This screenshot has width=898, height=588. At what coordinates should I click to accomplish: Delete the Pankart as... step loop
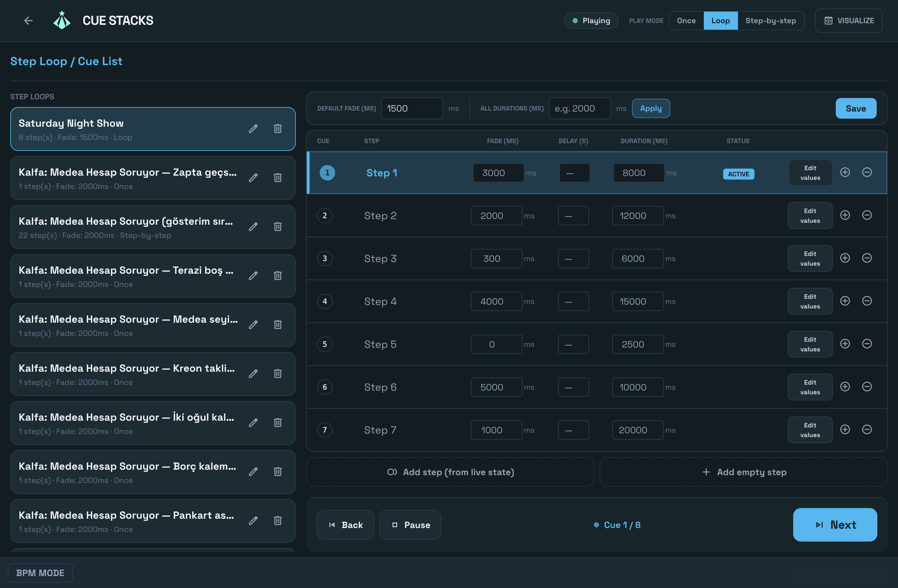[x=278, y=521]
